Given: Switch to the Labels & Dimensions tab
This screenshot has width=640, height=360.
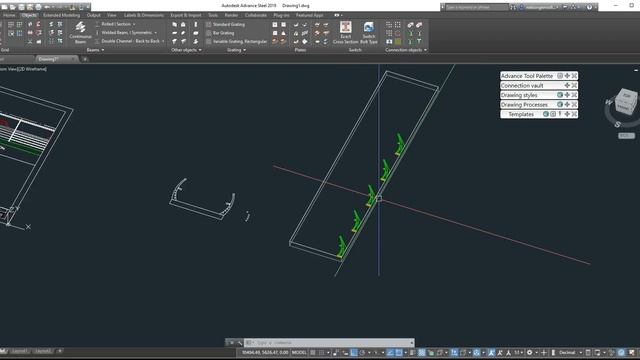Looking at the screenshot, I should [x=144, y=15].
